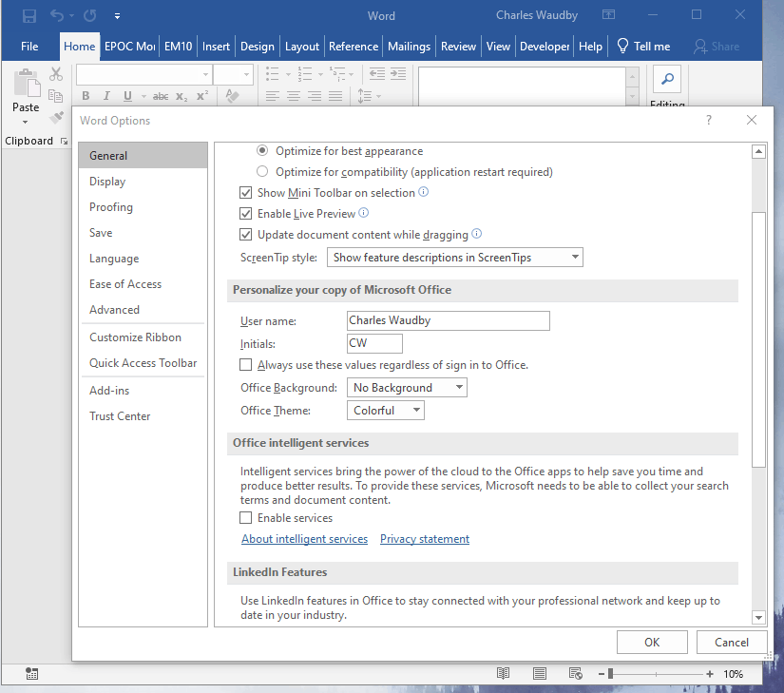Check Enable services checkbox

[x=245, y=517]
